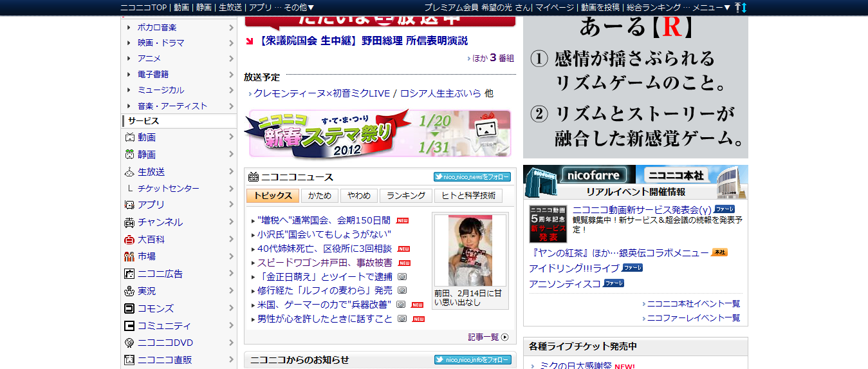Screen dimensions: 868x369
Task: Open 小沢氏"国会いてもしょうがない" headline
Action: [324, 234]
